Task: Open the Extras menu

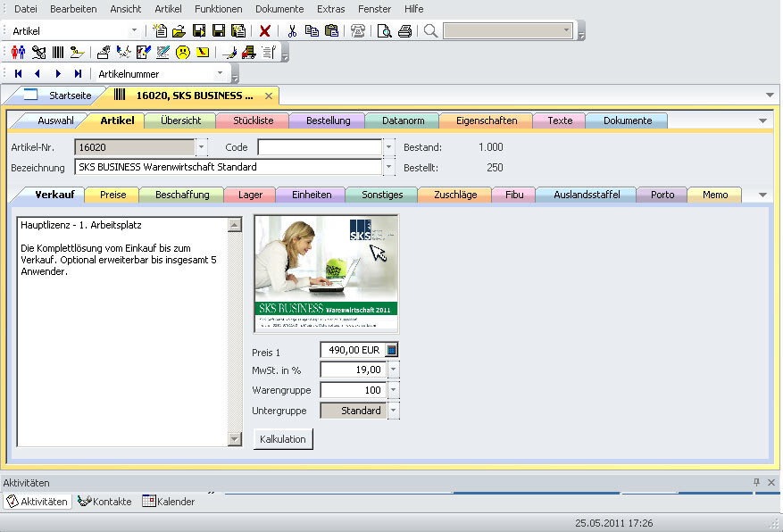Action: pyautogui.click(x=330, y=9)
